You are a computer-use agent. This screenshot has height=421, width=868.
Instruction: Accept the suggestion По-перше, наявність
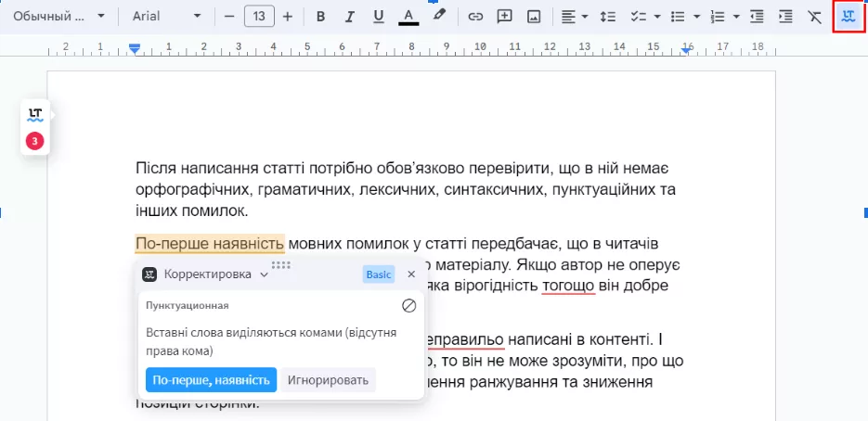pyautogui.click(x=211, y=380)
